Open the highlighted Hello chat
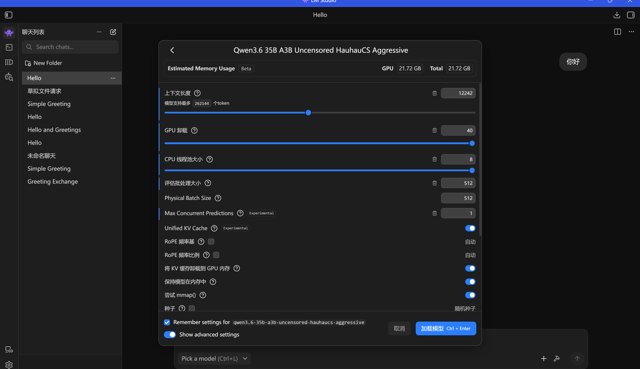This screenshot has height=369, width=640. tap(71, 78)
